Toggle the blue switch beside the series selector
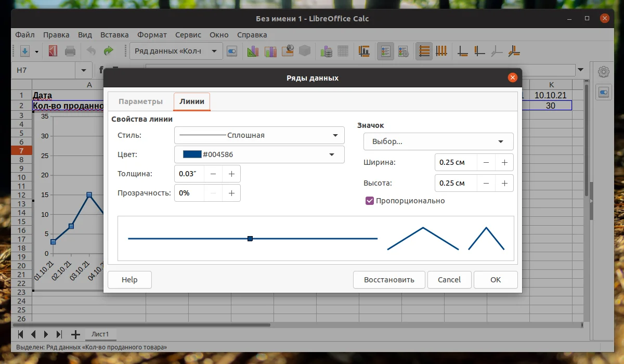 (232, 51)
